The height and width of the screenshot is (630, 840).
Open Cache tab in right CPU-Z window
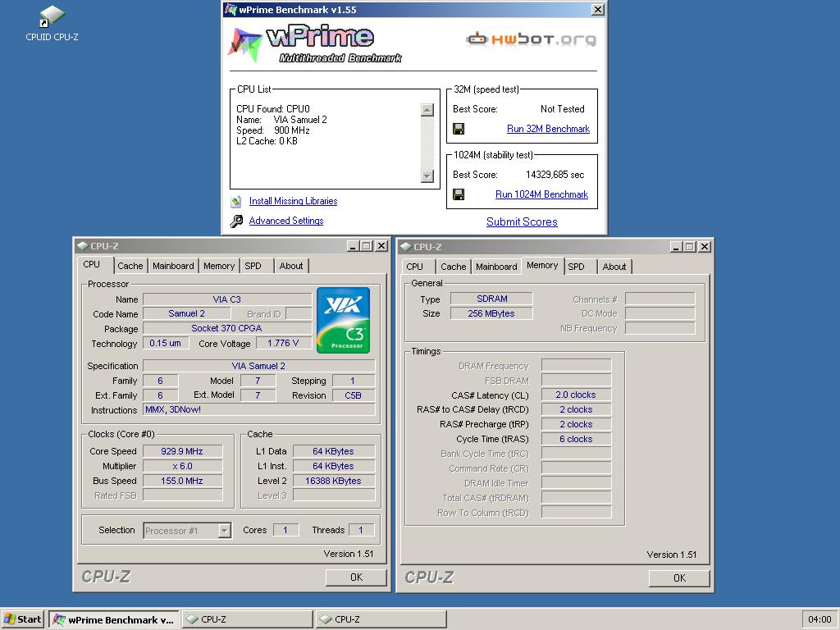[x=453, y=267]
